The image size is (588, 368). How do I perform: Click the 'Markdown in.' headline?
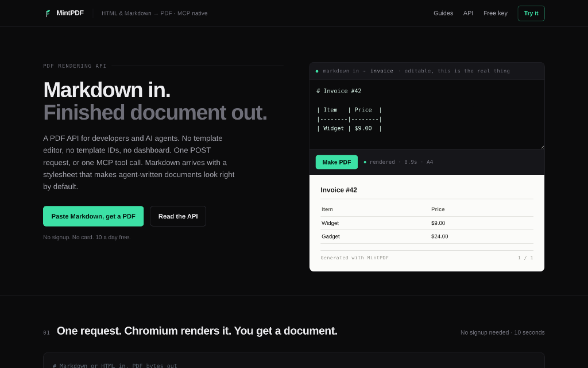point(107,90)
